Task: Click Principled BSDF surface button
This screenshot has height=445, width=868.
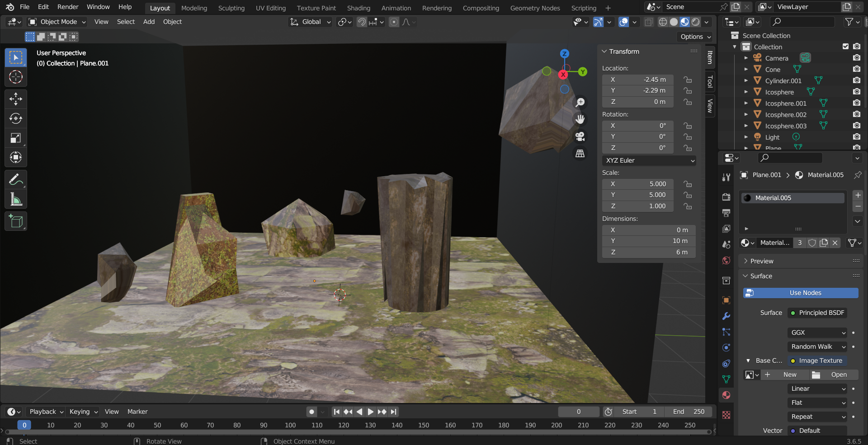Action: [818, 313]
